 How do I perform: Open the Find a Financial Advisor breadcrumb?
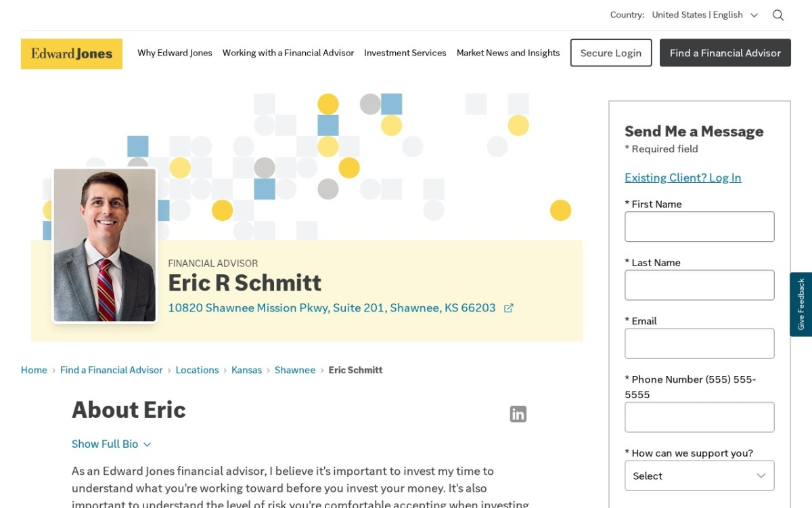coord(112,370)
